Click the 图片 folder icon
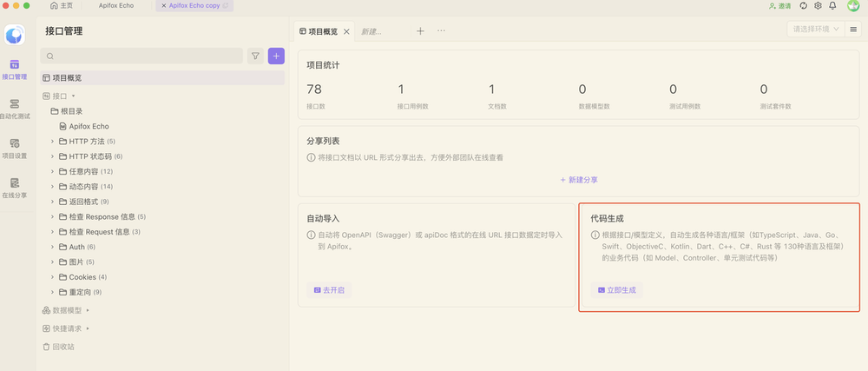868x371 pixels. coord(62,262)
